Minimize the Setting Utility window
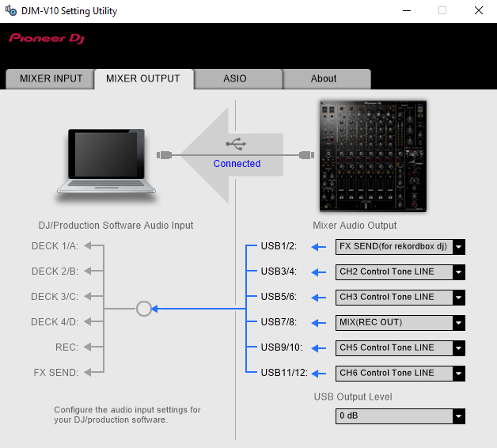This screenshot has height=448, width=497. 407,11
